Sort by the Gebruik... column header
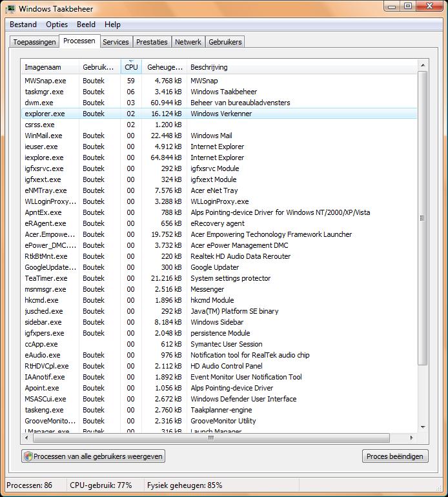This screenshot has height=497, width=448. coord(99,67)
